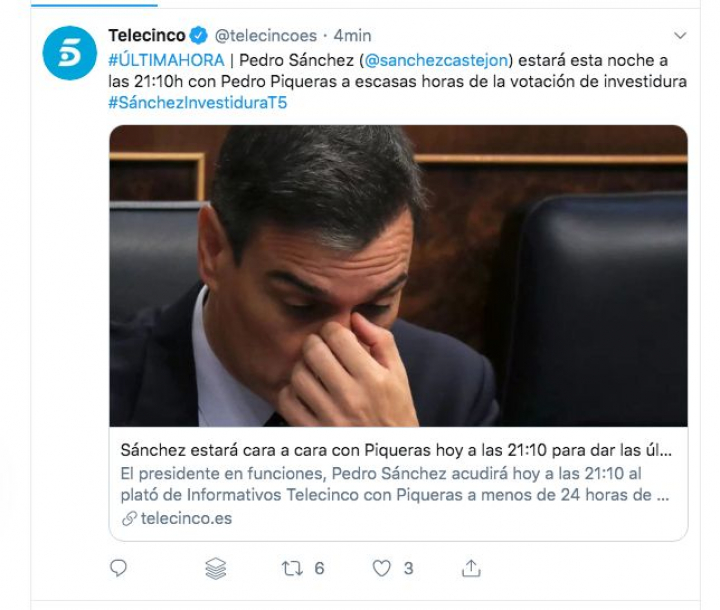Expand the tweet options chevron

tap(680, 35)
